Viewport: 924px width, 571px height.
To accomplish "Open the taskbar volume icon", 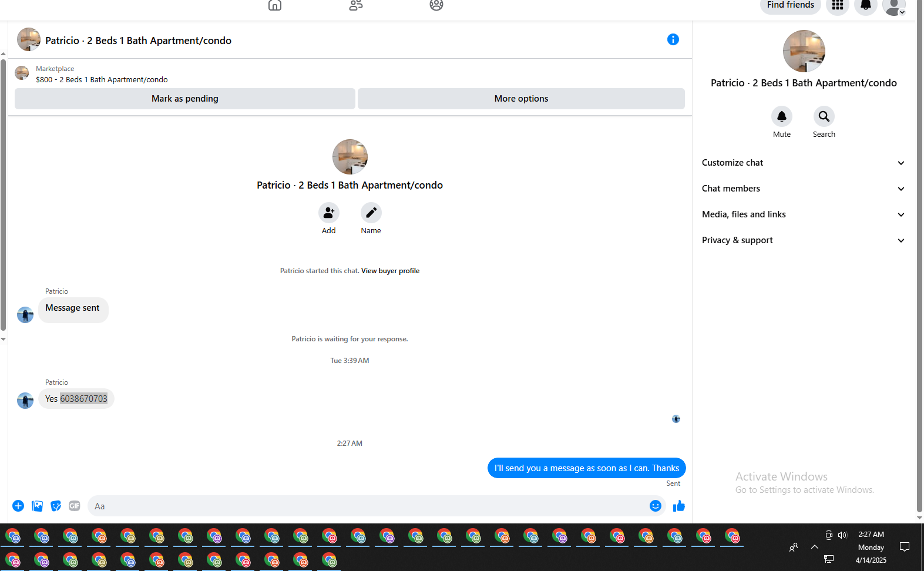I will [843, 535].
